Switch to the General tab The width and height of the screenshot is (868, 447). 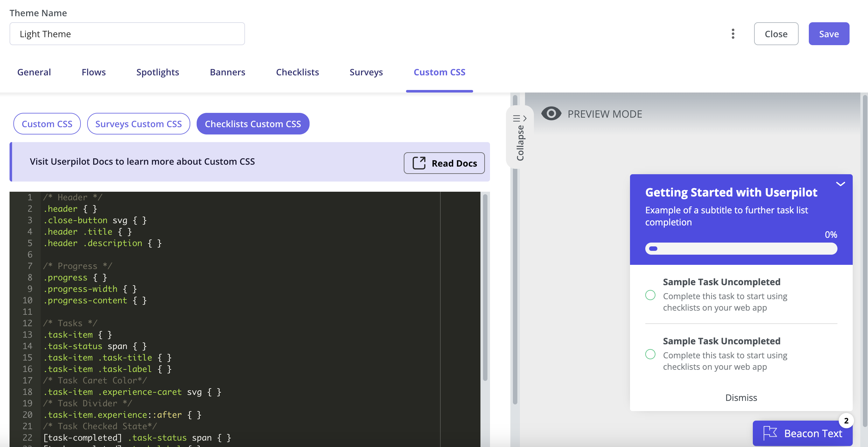point(34,72)
